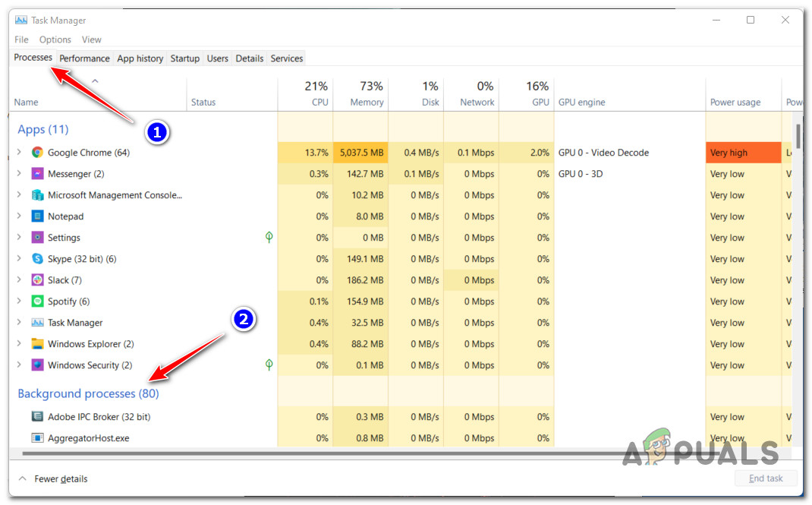This screenshot has width=812, height=505.
Task: Sort by the Memory column header
Action: (x=360, y=94)
